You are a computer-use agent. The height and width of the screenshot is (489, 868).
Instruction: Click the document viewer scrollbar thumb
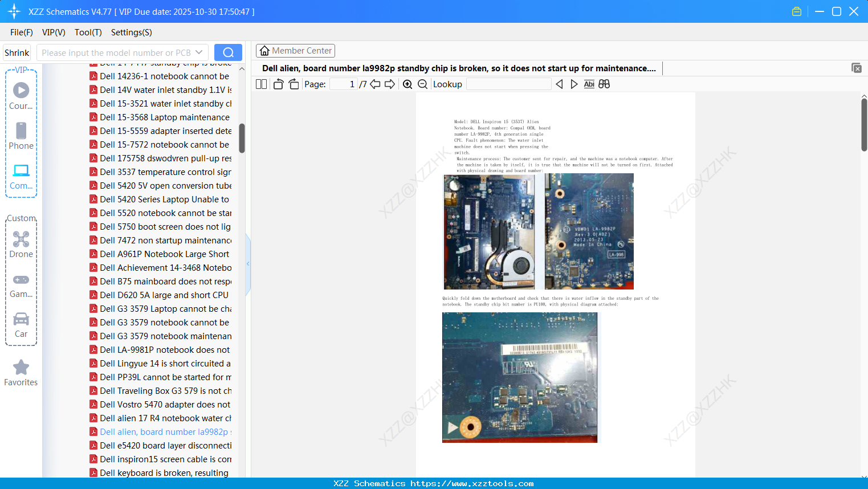[x=864, y=124]
